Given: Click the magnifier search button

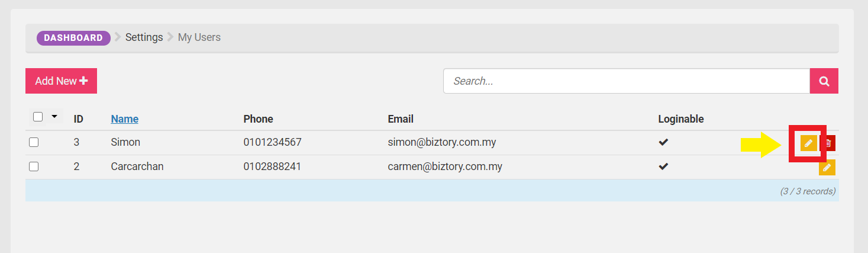Looking at the screenshot, I should [x=824, y=81].
